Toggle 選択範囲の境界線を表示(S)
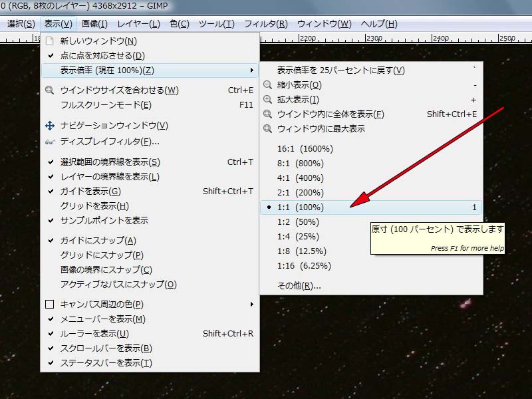Screen dimensions: 532x399 tap(150, 162)
